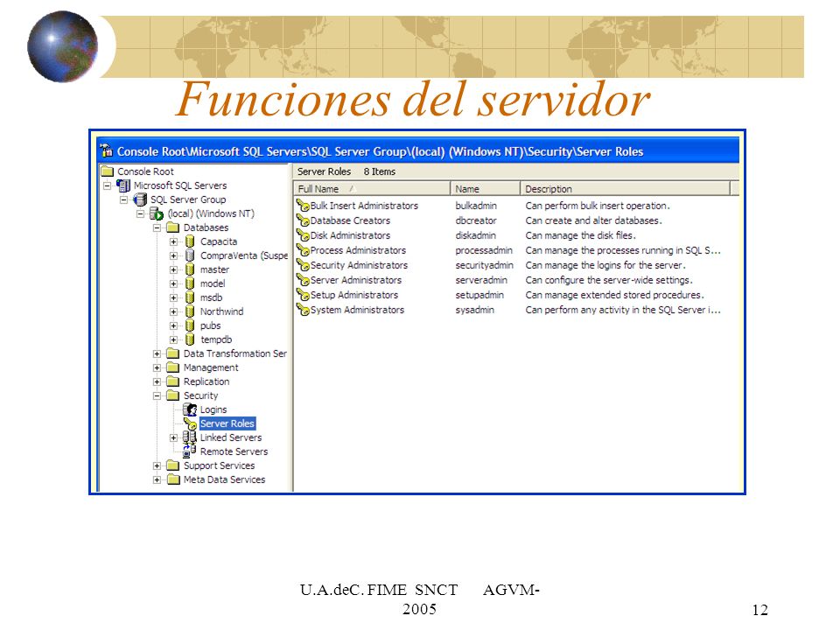
Task: Collapse the Databases node
Action: point(157,227)
